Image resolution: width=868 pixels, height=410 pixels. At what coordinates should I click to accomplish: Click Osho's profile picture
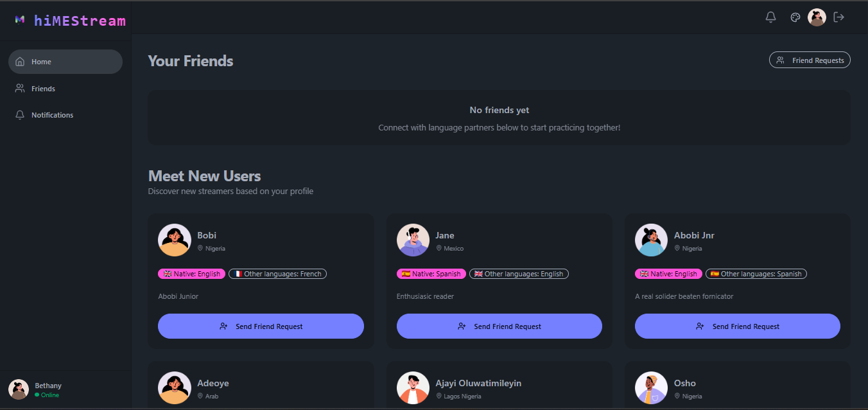[651, 388]
